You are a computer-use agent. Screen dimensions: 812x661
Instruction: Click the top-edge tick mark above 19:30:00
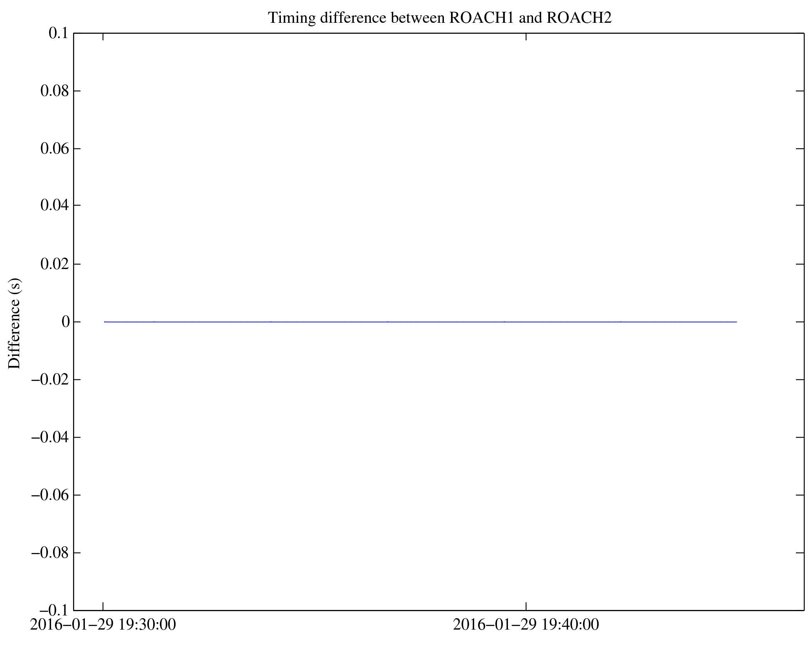pyautogui.click(x=103, y=37)
